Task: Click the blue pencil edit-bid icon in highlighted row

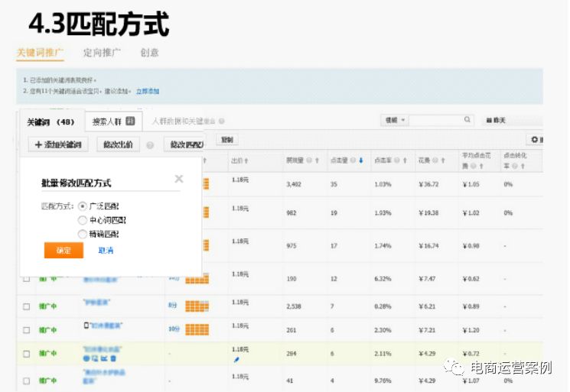Action: [236, 360]
